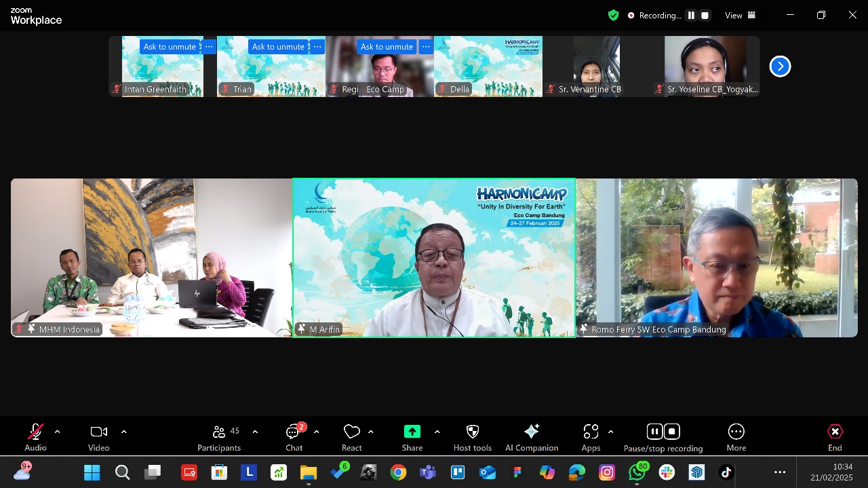868x488 pixels.
Task: Unmute your microphone with Audio button
Action: (35, 437)
